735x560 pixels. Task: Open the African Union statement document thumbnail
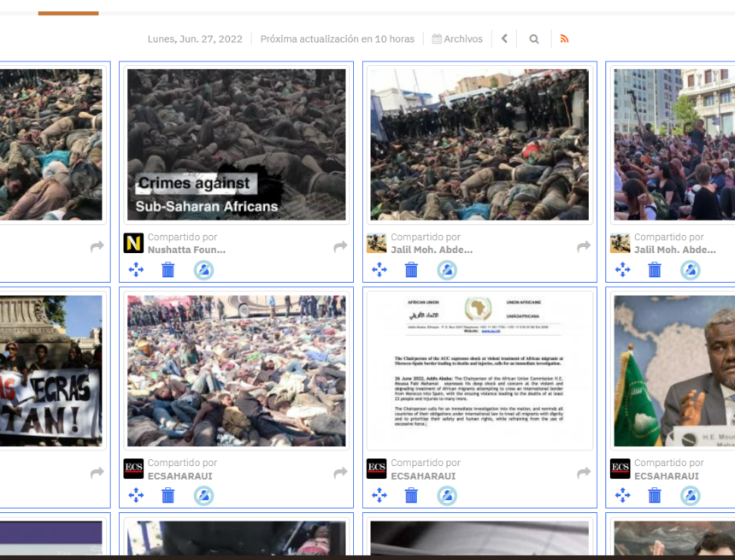(479, 369)
